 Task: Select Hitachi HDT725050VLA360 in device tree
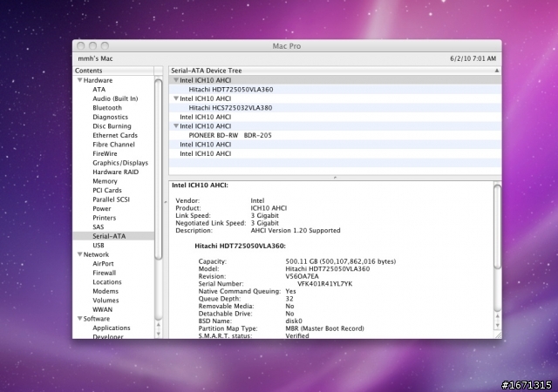click(335, 89)
